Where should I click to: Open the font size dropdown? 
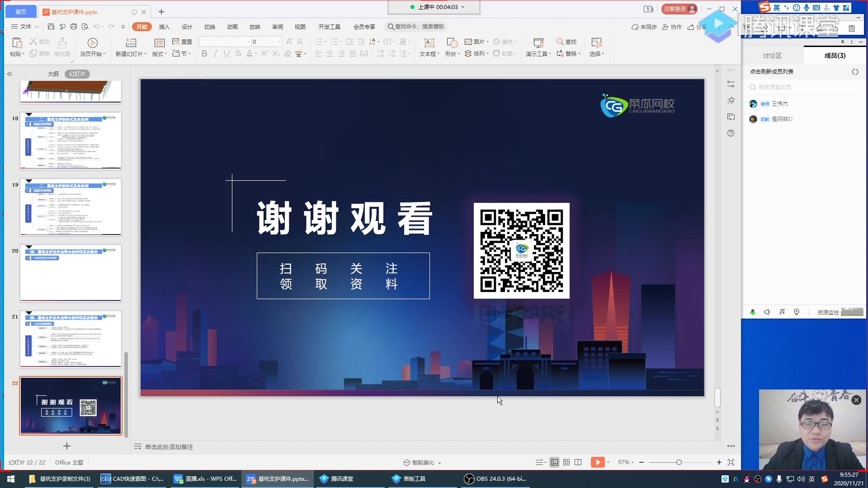(x=279, y=42)
